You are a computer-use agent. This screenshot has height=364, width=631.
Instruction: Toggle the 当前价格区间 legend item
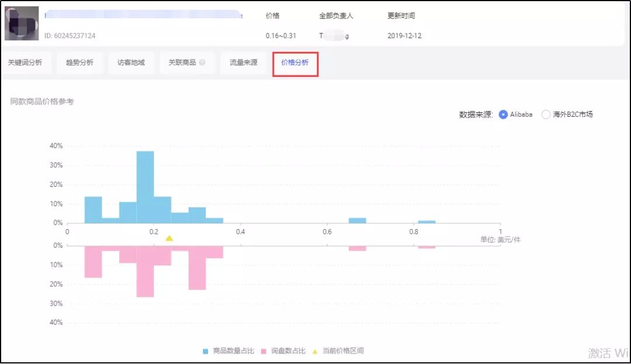(x=339, y=351)
